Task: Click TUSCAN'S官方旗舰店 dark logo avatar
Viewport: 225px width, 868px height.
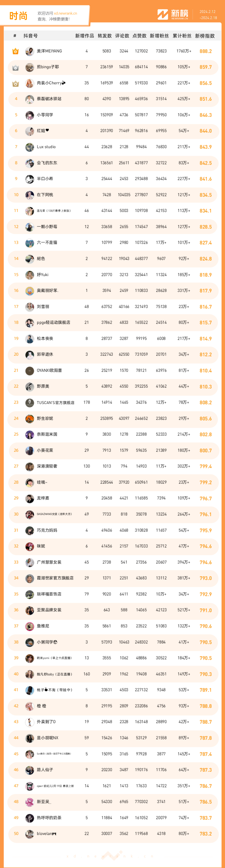Action: pyautogui.click(x=30, y=402)
